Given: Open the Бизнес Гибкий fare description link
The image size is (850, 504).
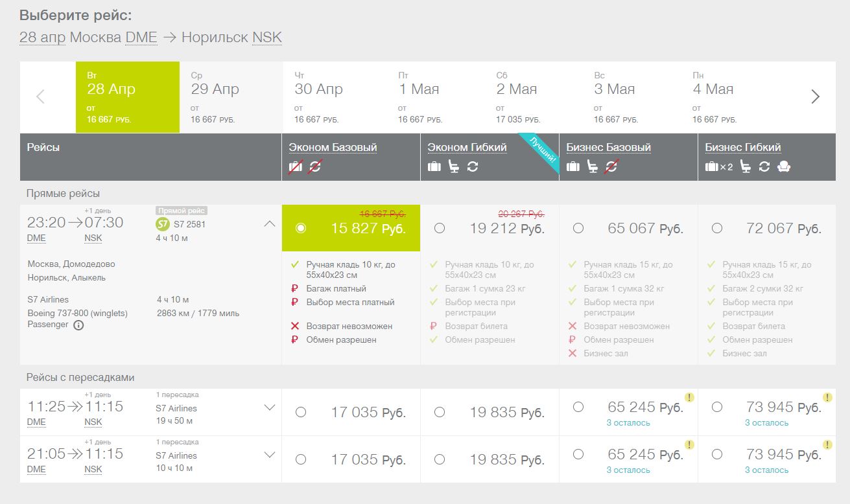Looking at the screenshot, I should pyautogui.click(x=743, y=148).
